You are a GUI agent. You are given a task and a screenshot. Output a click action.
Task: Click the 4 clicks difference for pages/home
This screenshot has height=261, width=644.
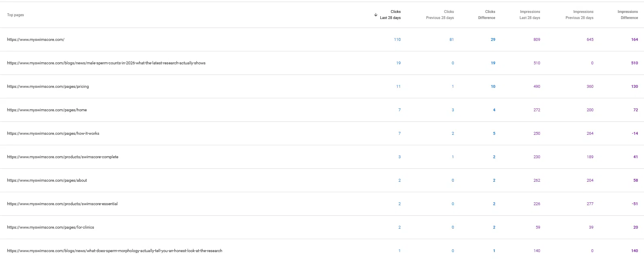click(x=494, y=110)
